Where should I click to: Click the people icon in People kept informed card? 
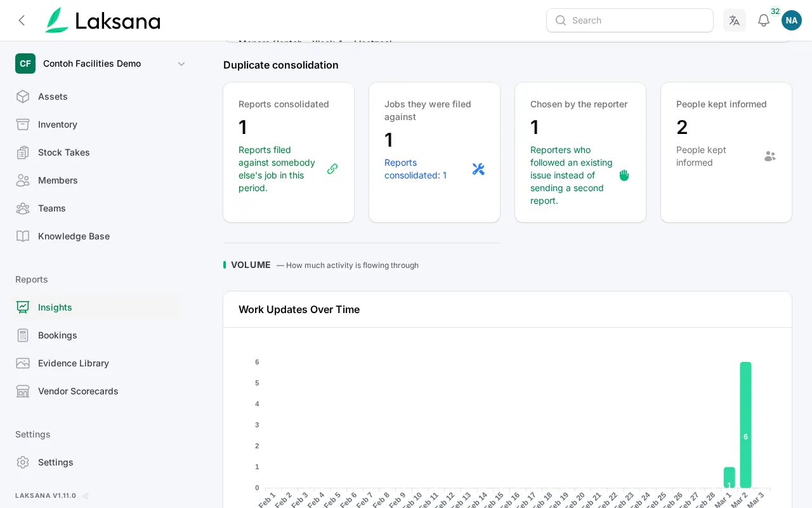[x=770, y=156]
